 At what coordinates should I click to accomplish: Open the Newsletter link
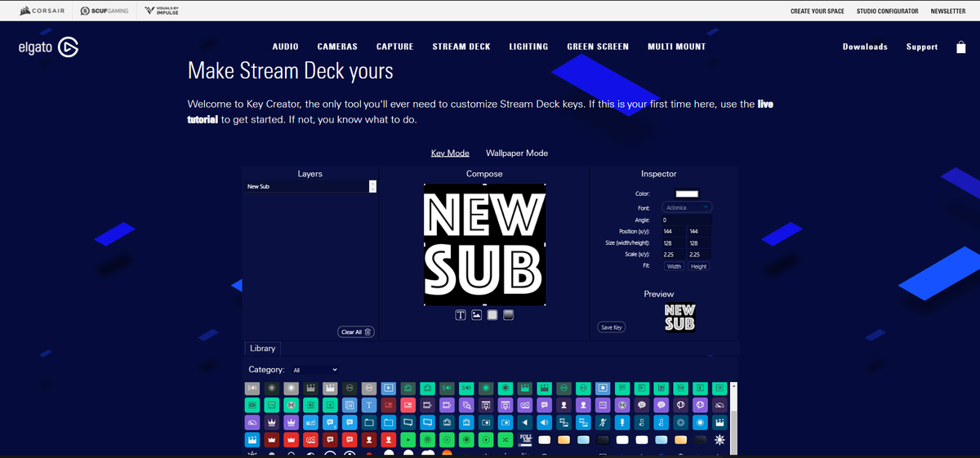[948, 11]
